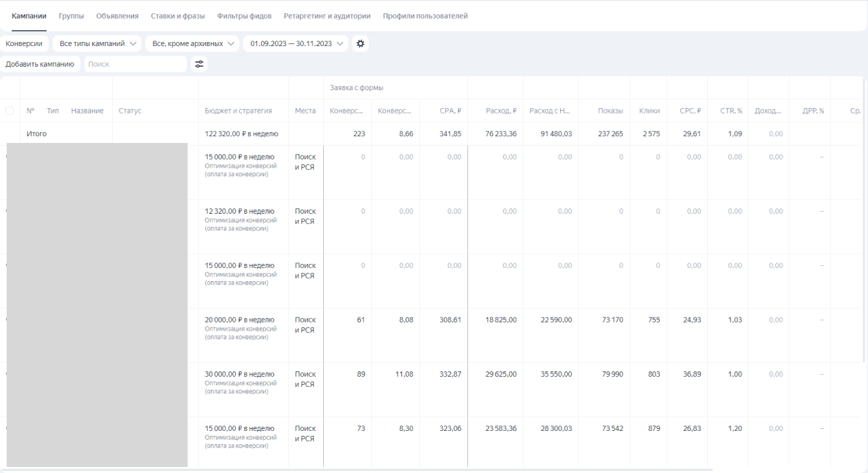This screenshot has height=473, width=868.
Task: Click the filter sliders icon beside search
Action: (x=199, y=64)
